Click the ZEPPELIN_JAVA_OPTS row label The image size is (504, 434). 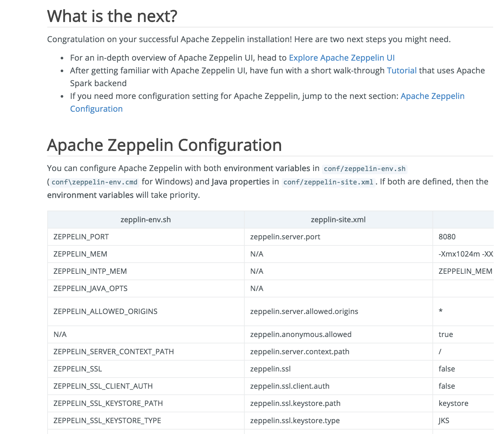90,288
